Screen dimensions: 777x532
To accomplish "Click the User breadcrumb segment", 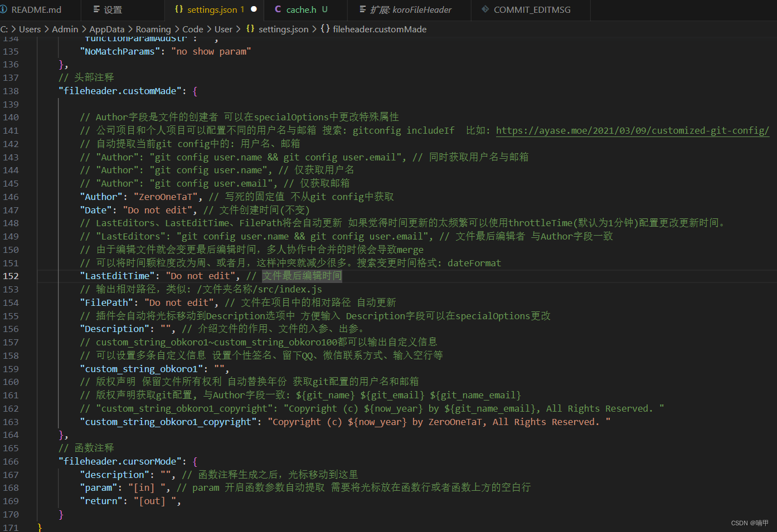I will coord(224,30).
